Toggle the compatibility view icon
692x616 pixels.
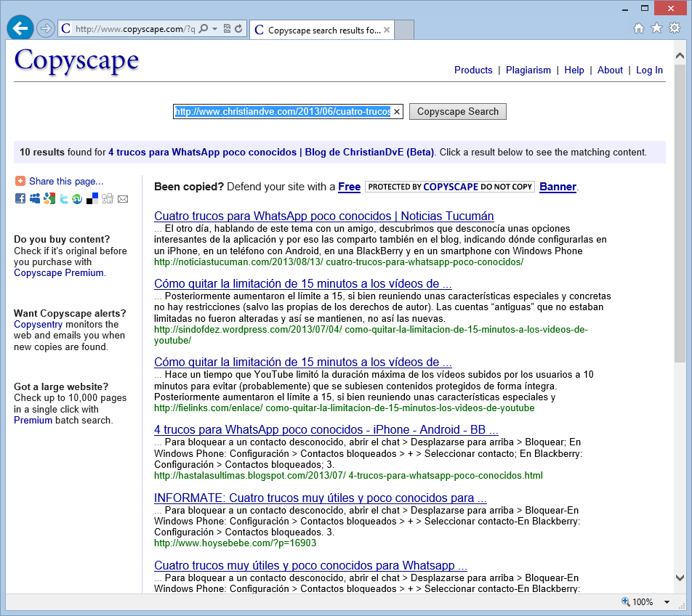(x=227, y=29)
